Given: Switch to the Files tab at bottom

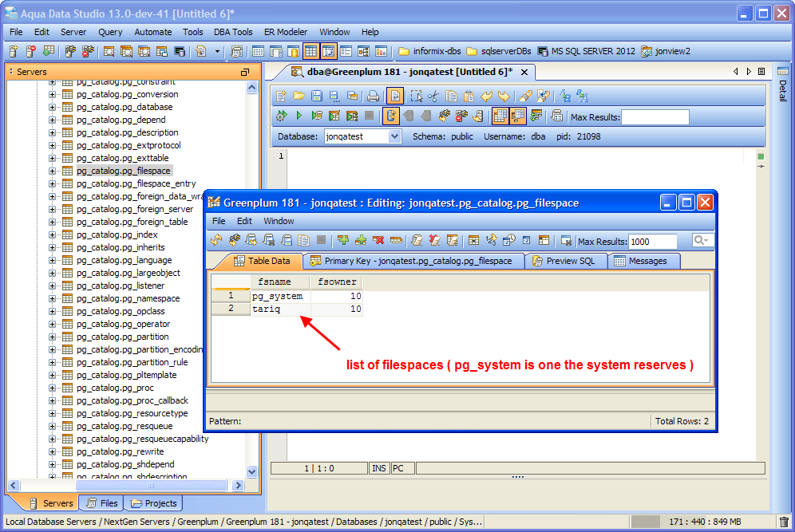Looking at the screenshot, I should click(x=103, y=503).
